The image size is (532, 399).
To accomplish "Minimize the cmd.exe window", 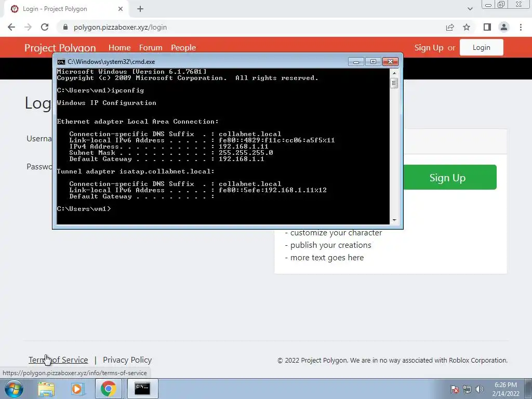I will click(x=356, y=62).
